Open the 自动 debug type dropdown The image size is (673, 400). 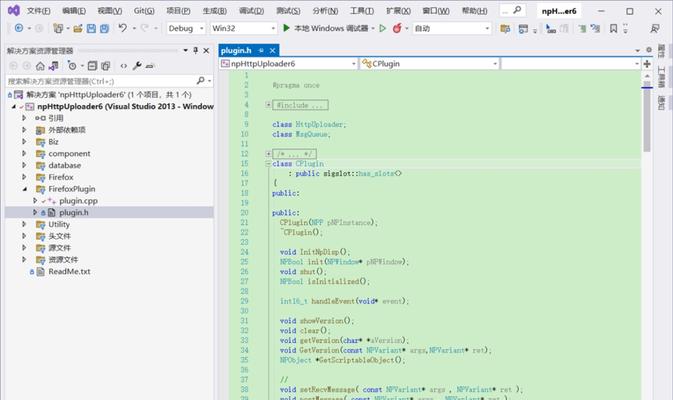pyautogui.click(x=452, y=28)
